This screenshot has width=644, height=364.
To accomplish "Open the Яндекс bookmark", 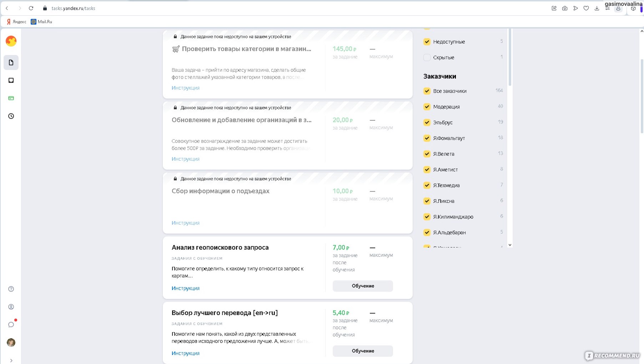I will point(16,22).
